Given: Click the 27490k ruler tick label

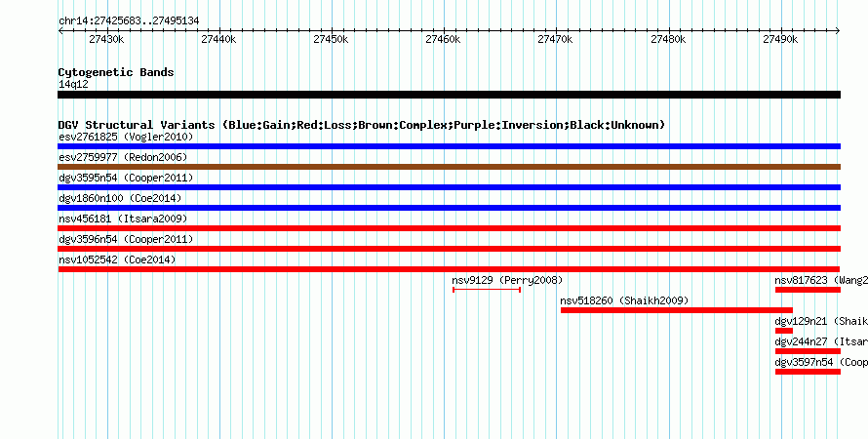Looking at the screenshot, I should tap(780, 40).
